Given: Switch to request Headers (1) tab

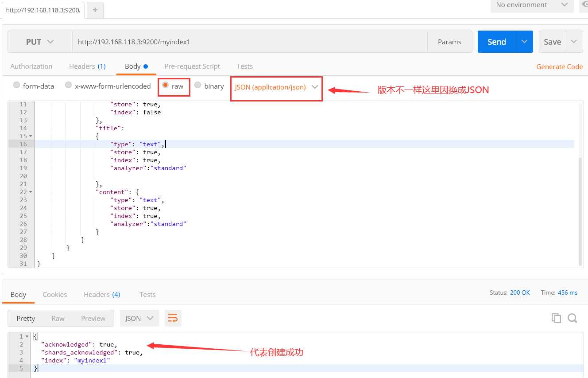Looking at the screenshot, I should (x=87, y=66).
